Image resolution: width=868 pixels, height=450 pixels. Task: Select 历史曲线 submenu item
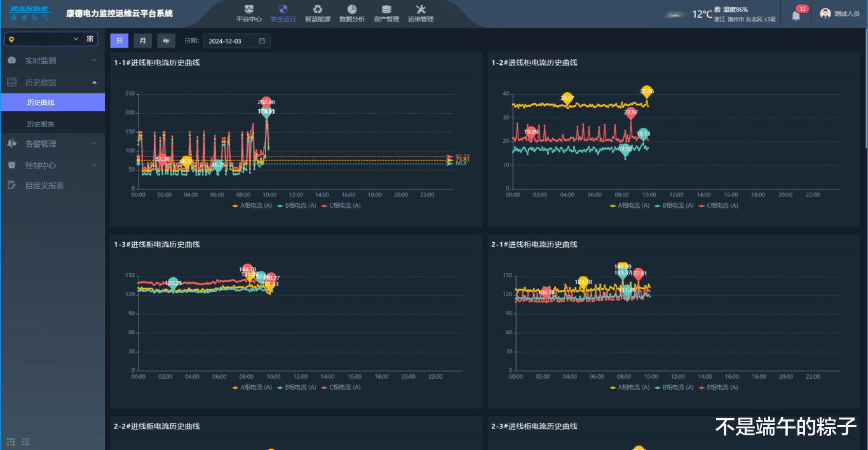tap(52, 102)
